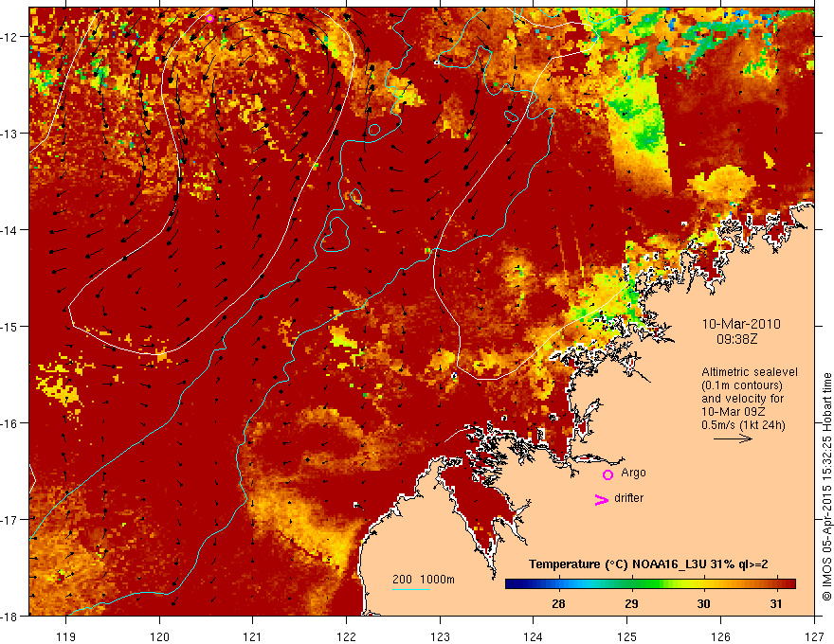Screen dimensions: 834x644
Task: Click the 30 label under color bar
Action: [703, 603]
